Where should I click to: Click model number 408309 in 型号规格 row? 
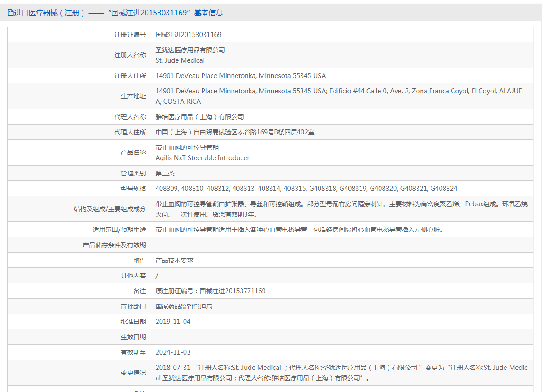(167, 189)
